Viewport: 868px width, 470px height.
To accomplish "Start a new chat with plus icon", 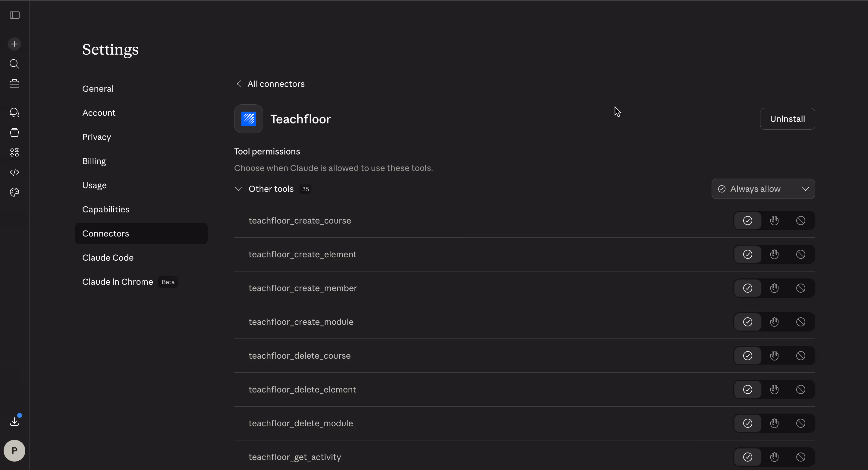I will point(14,44).
